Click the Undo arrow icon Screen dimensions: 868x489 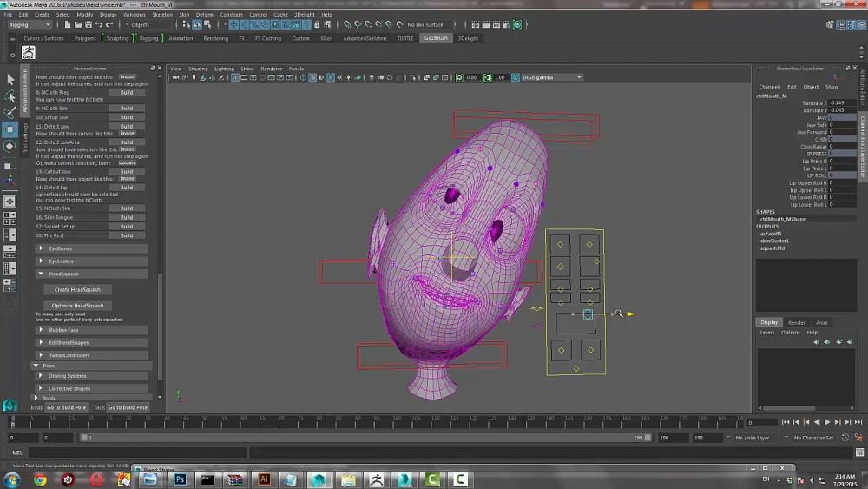coord(99,25)
